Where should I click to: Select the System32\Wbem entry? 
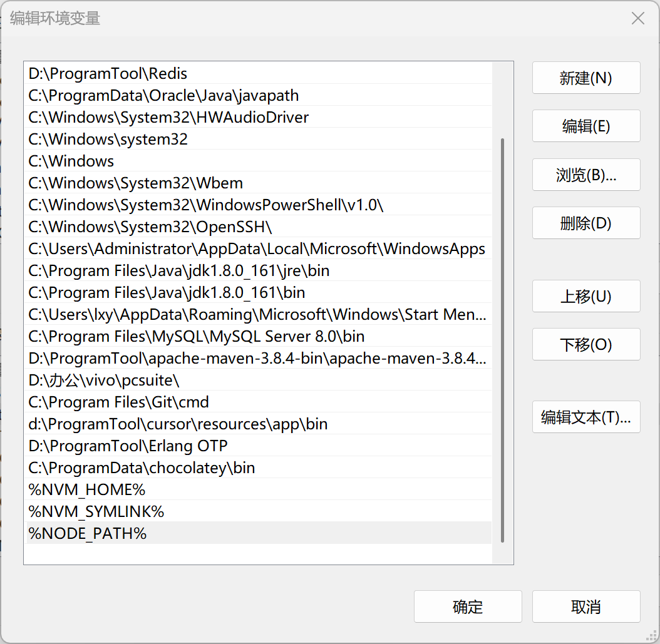[x=259, y=183]
